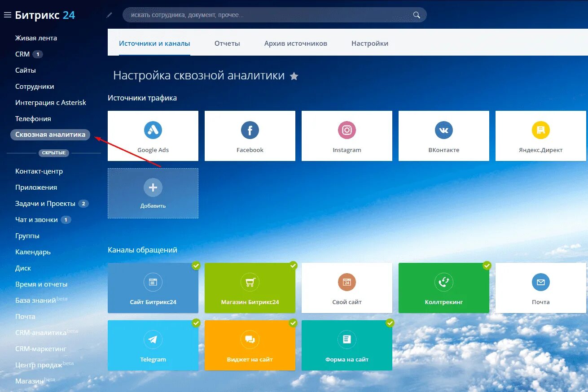Click the Виджет на сайт chat icon
The height and width of the screenshot is (392, 588).
(x=250, y=340)
